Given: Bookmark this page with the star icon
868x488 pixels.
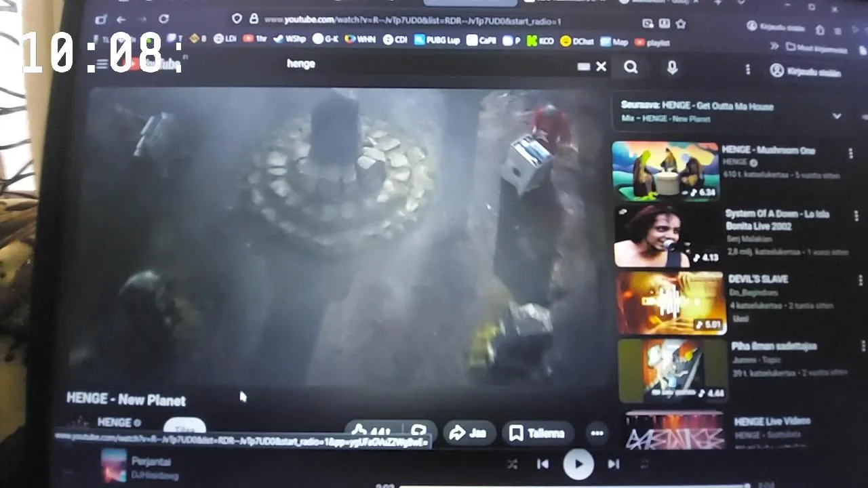Looking at the screenshot, I should click(680, 24).
